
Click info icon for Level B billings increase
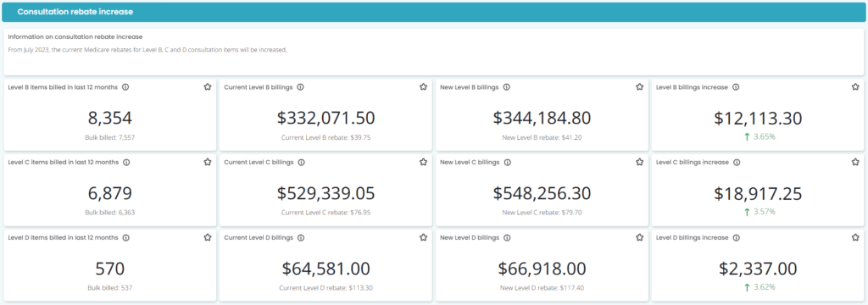point(736,87)
